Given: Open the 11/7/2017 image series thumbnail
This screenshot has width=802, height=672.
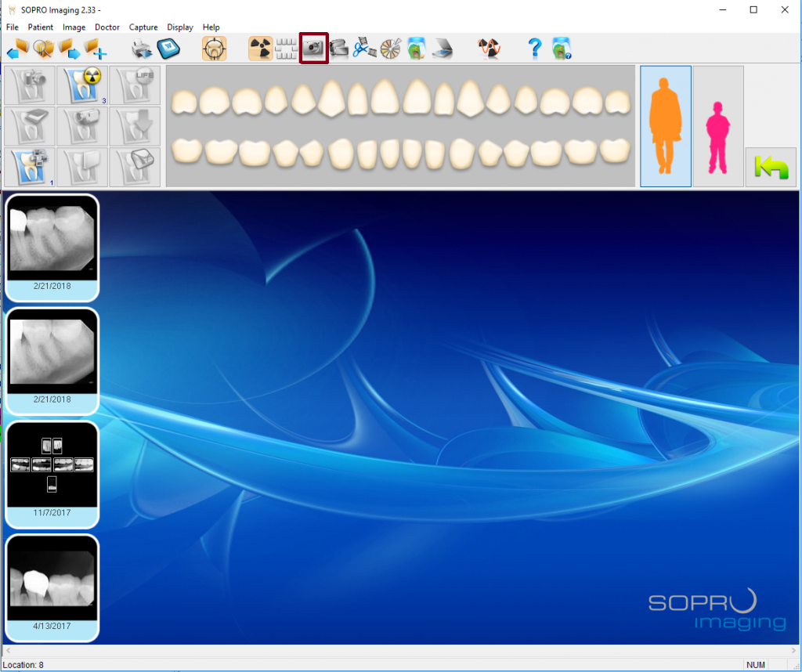Looking at the screenshot, I should pos(52,470).
